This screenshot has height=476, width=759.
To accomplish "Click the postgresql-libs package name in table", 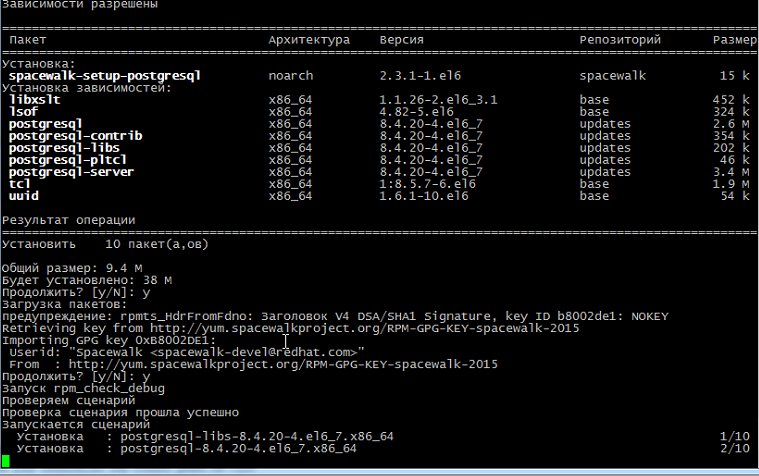I will coord(64,148).
